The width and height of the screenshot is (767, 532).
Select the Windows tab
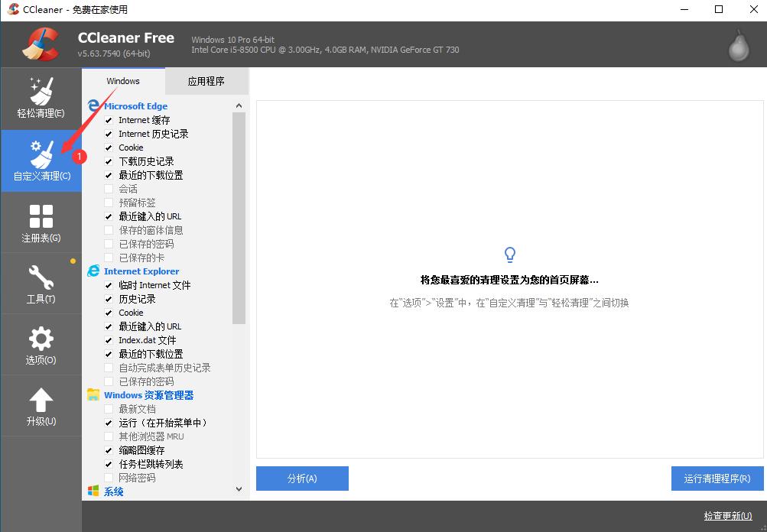pos(123,80)
